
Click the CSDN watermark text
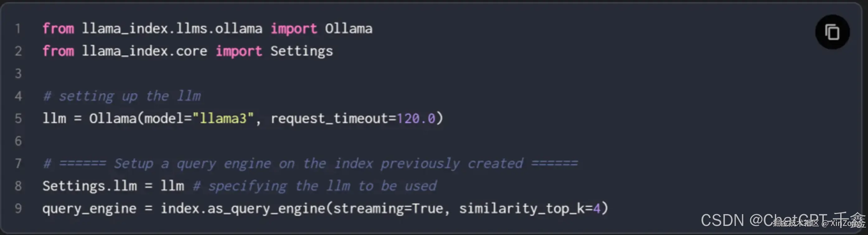[782, 220]
